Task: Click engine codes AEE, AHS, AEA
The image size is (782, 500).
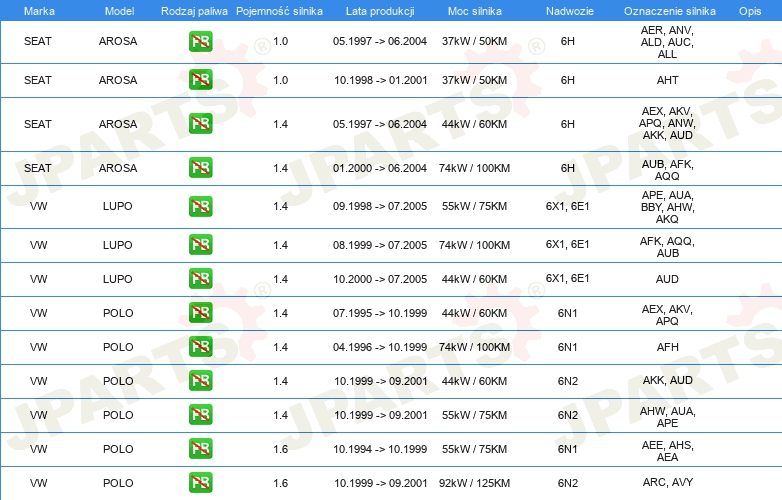Action: click(667, 451)
